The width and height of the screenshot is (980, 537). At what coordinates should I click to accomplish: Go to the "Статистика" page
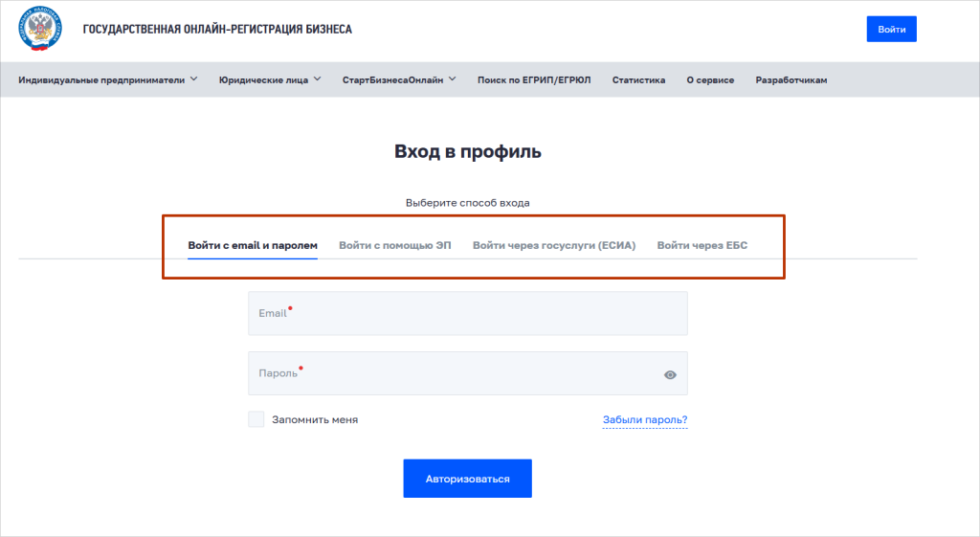coord(638,79)
